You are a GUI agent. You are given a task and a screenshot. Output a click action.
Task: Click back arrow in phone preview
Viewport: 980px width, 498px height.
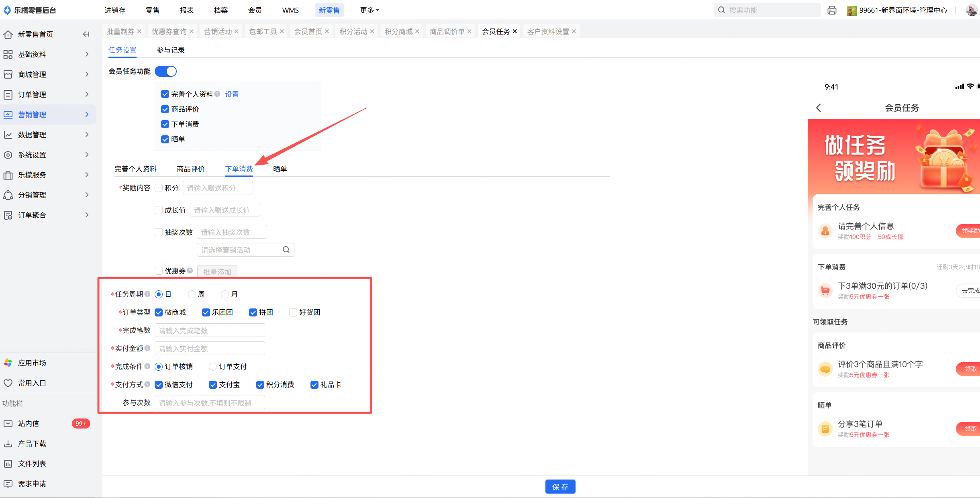[x=819, y=108]
